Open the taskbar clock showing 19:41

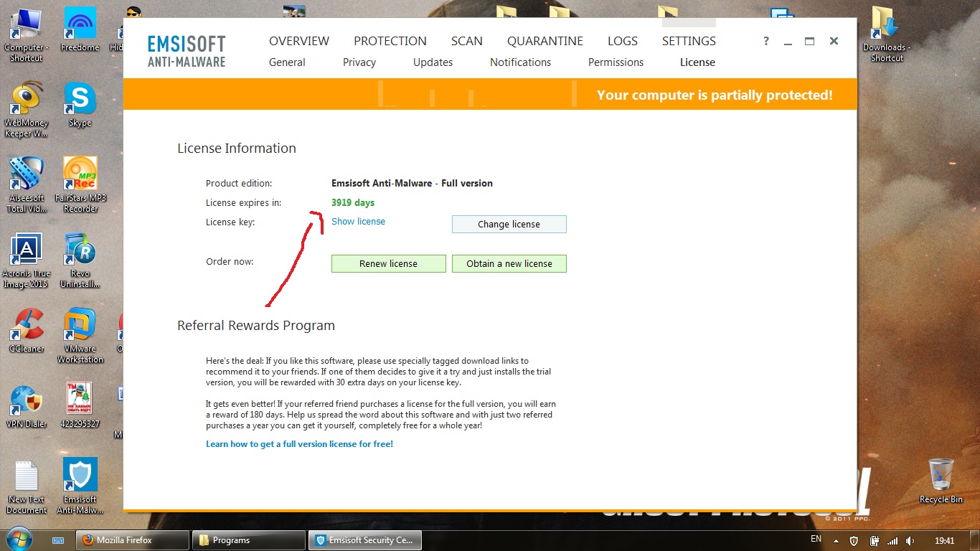tap(945, 540)
